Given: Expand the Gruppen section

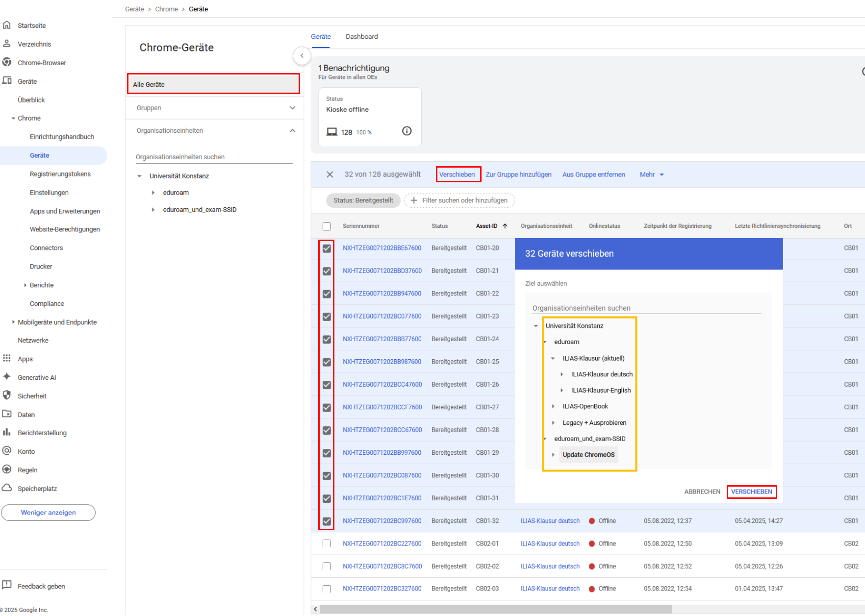Looking at the screenshot, I should click(292, 108).
